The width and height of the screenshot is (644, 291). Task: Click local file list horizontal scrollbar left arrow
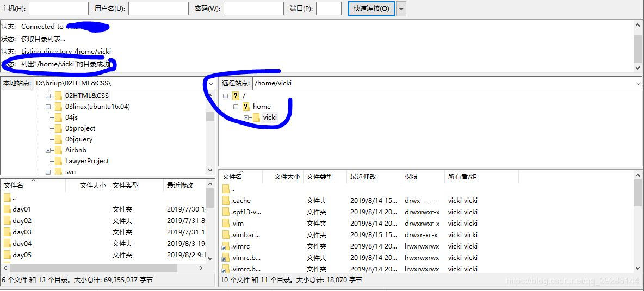point(5,268)
